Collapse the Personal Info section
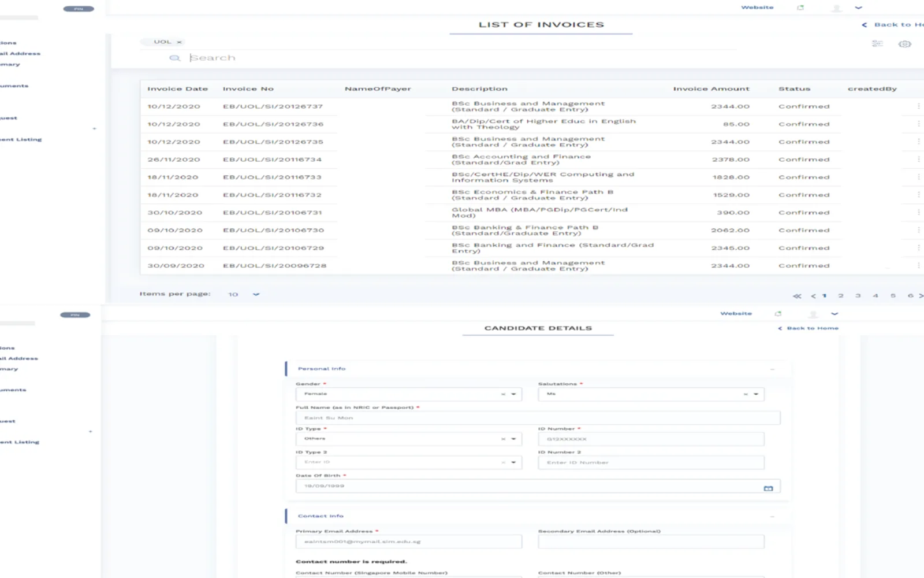Viewport: 924px width, 578px height. point(772,369)
